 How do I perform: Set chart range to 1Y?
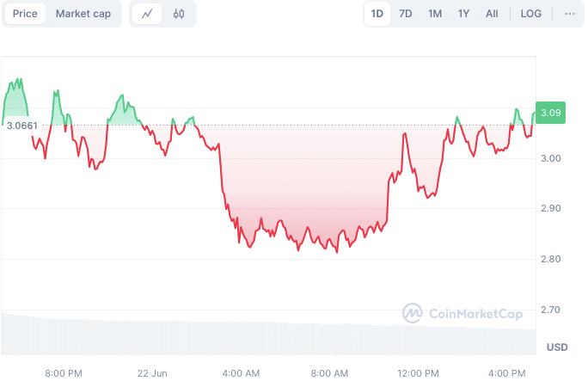point(464,14)
